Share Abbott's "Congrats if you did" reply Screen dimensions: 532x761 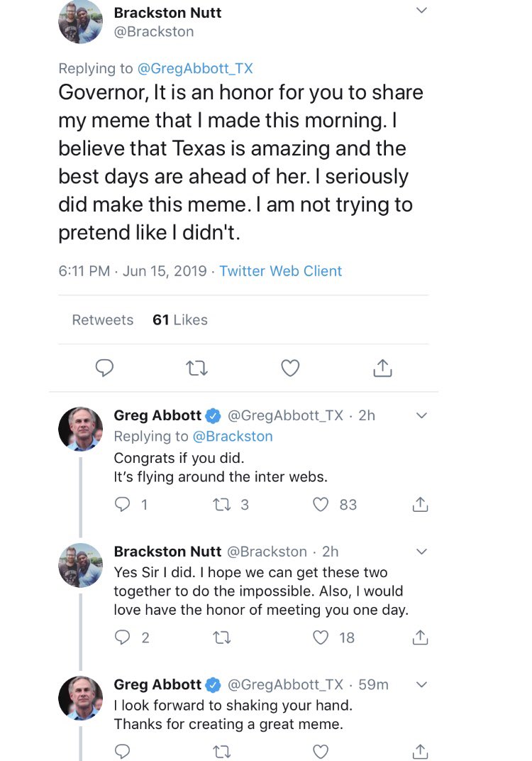pos(420,505)
